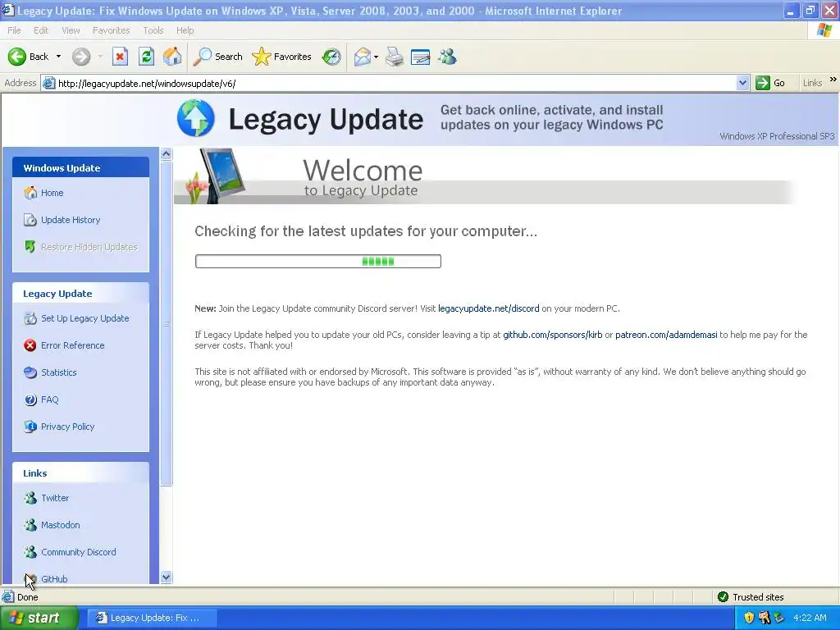Click the sidebar scrollbar down arrow
The image size is (840, 630).
tap(166, 577)
